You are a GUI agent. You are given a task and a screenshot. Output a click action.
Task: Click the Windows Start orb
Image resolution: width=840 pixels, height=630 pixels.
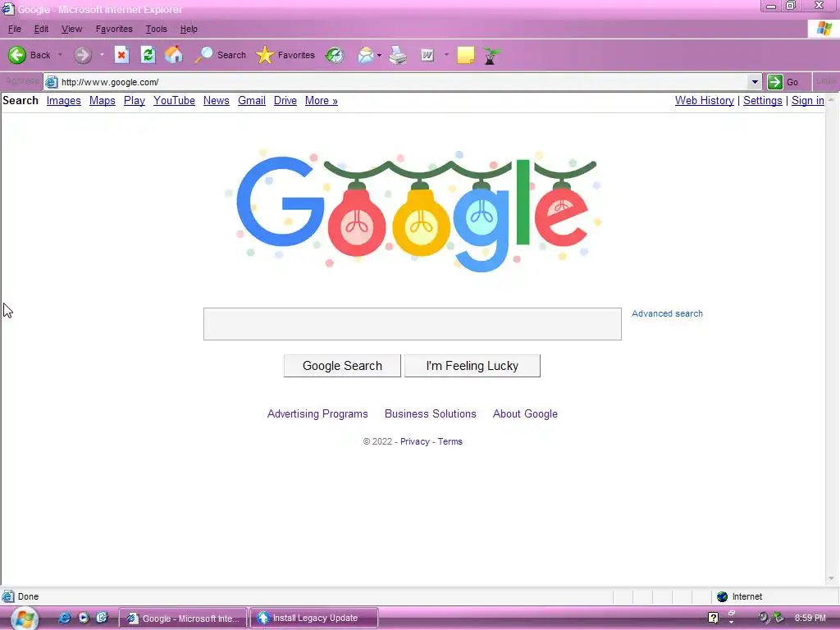pyautogui.click(x=24, y=619)
